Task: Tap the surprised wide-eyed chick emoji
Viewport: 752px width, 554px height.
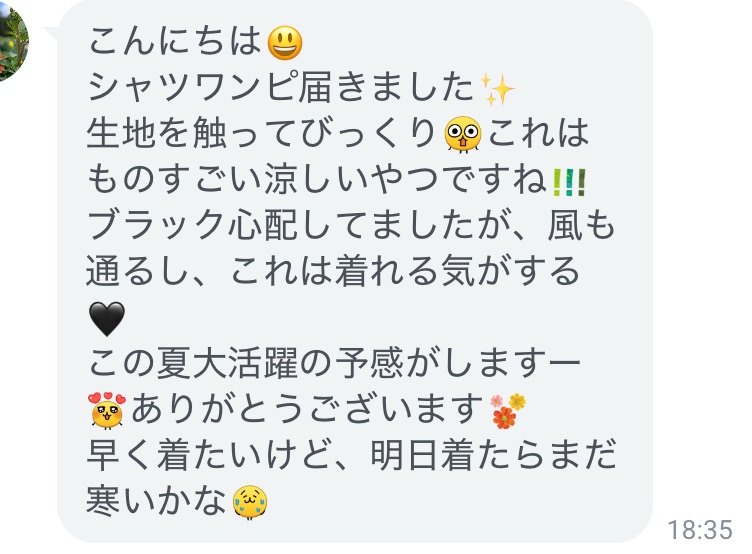Action: (x=463, y=134)
